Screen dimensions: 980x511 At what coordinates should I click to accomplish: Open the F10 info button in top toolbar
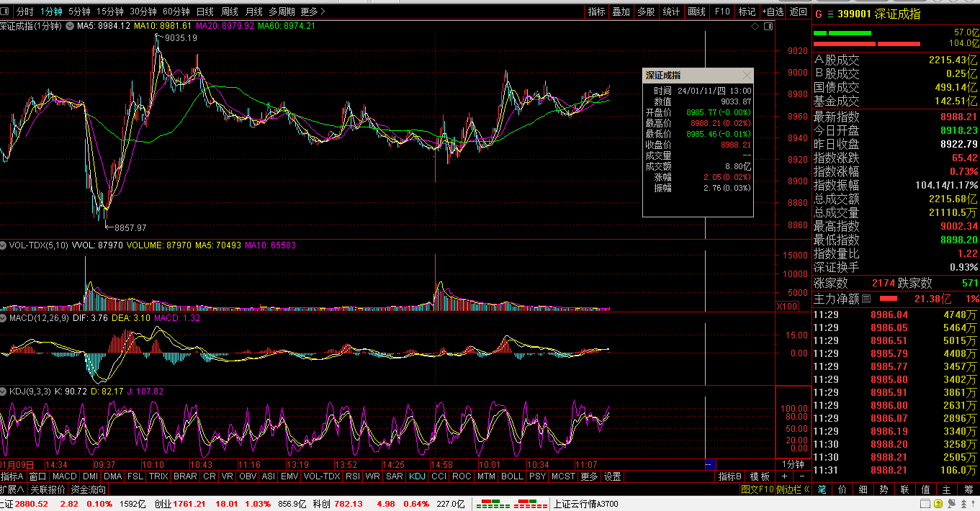click(722, 12)
